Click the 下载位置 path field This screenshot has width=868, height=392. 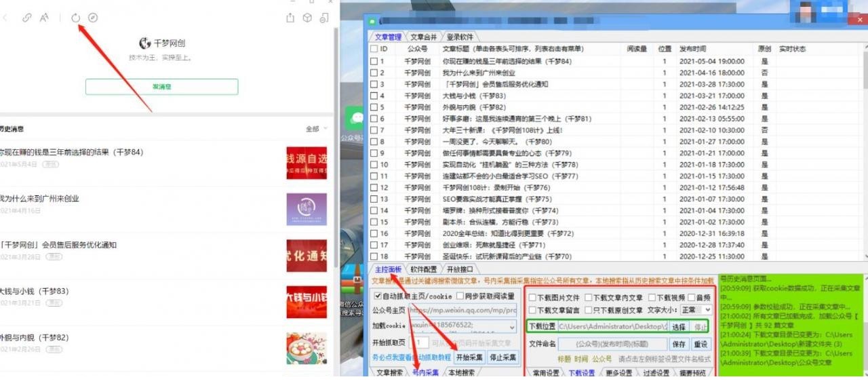(x=612, y=327)
